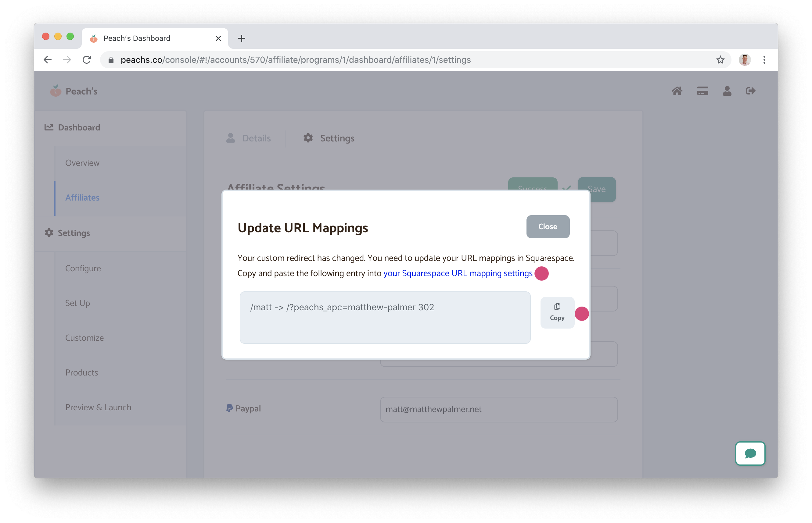Click the Peach's logo icon
The height and width of the screenshot is (523, 812).
(56, 91)
